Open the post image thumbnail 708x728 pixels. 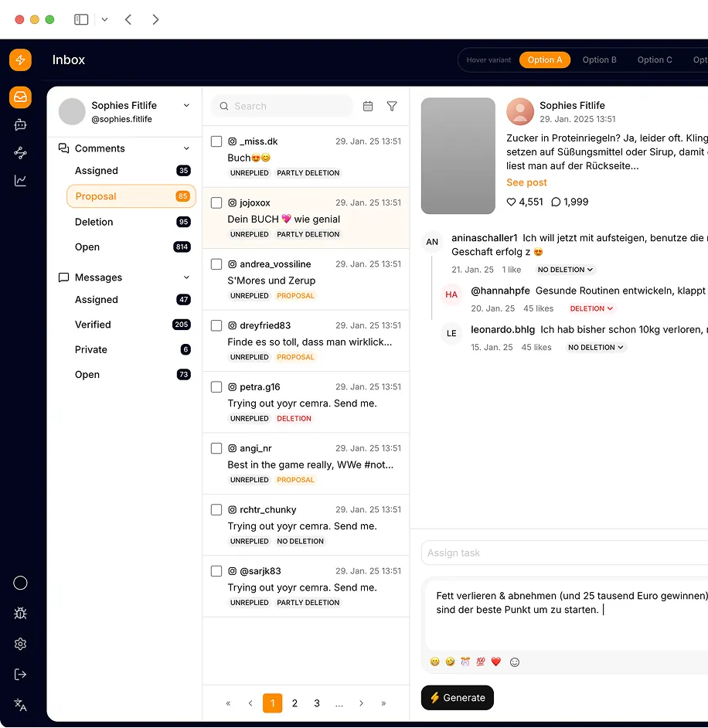pyautogui.click(x=458, y=155)
